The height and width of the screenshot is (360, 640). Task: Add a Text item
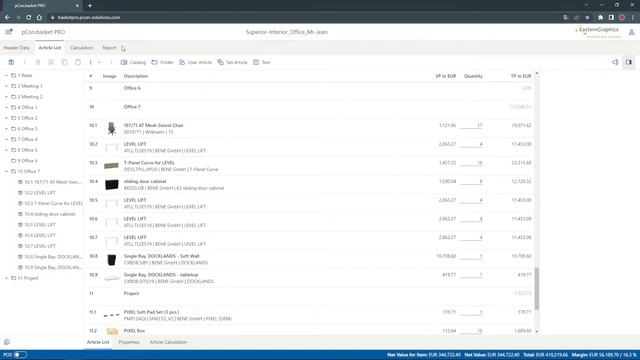coord(262,62)
